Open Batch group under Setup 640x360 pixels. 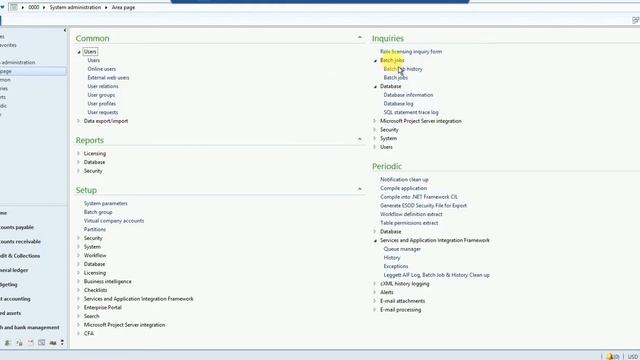[x=98, y=212]
